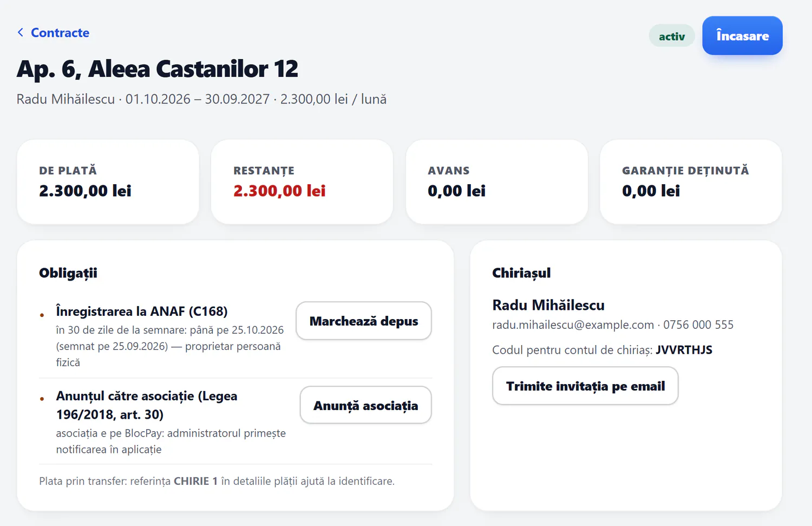Click the CHIRIE 1 payment reference
This screenshot has width=812, height=526.
[195, 481]
